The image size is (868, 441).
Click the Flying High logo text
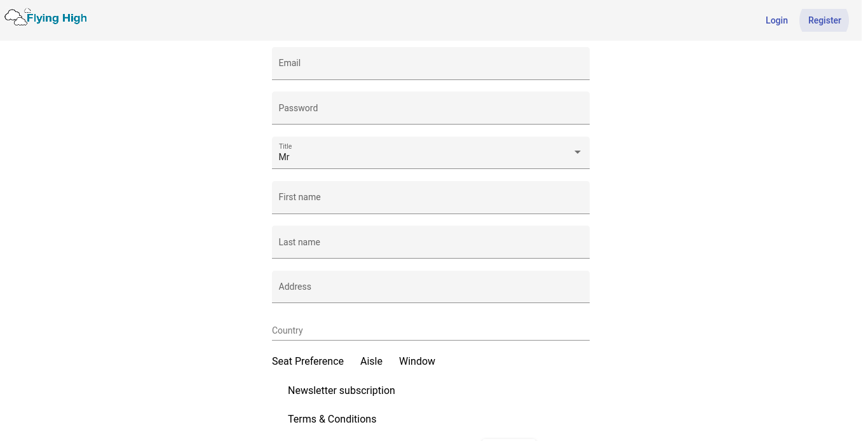click(x=57, y=18)
